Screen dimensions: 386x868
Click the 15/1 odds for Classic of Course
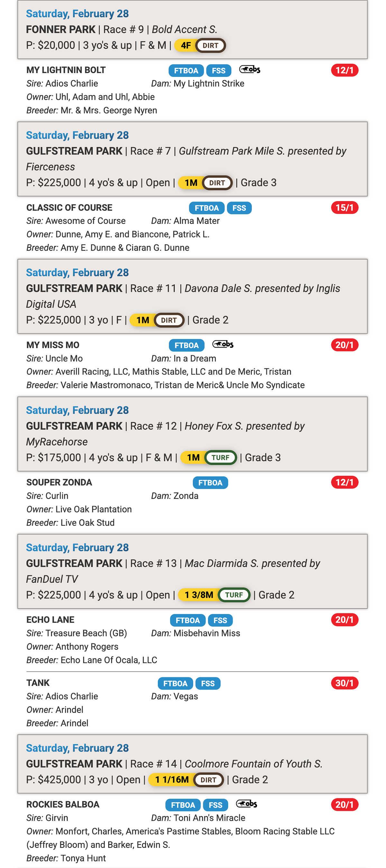344,207
